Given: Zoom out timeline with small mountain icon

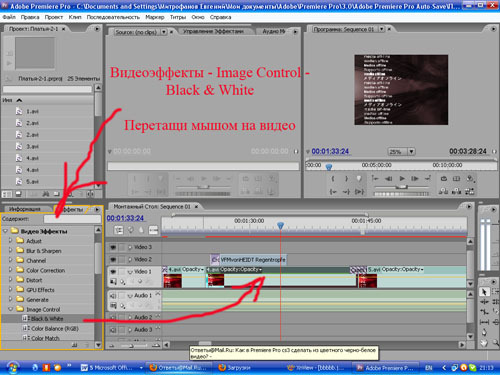Looking at the screenshot, I should [112, 346].
